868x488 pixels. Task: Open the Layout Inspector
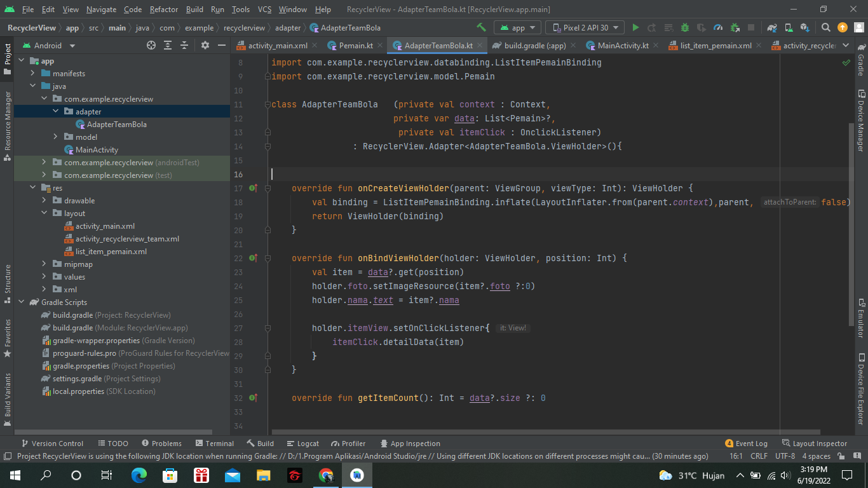pyautogui.click(x=815, y=444)
